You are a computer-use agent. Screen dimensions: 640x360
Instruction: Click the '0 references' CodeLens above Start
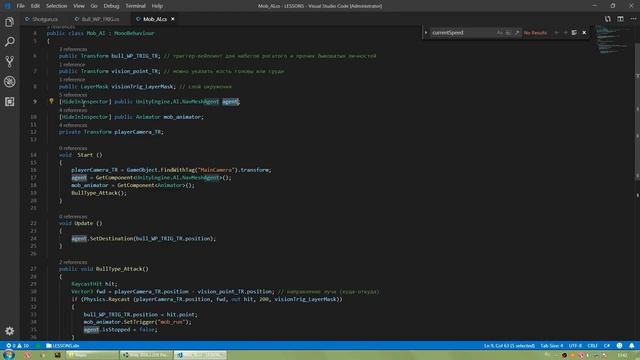point(73,148)
